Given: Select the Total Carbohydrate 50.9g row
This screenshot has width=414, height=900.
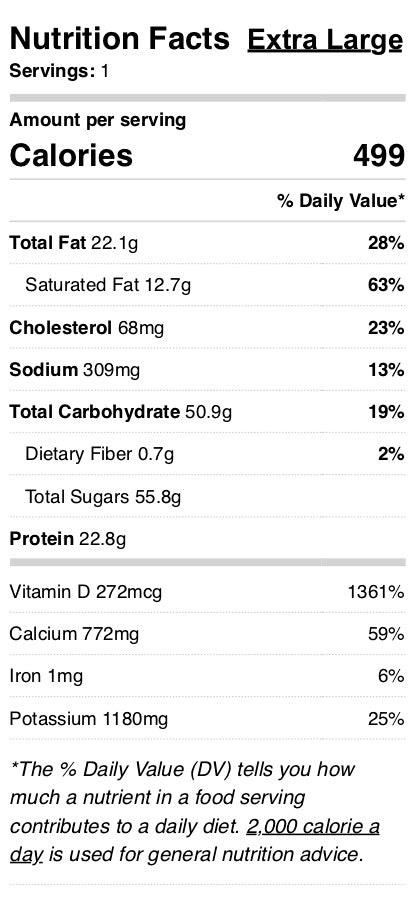Looking at the screenshot, I should click(207, 412).
